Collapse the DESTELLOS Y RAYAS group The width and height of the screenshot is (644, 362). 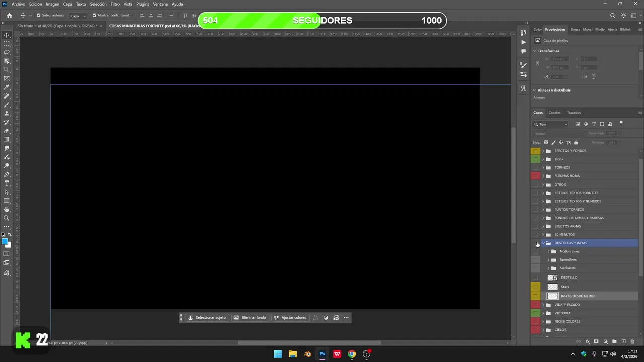(x=543, y=243)
